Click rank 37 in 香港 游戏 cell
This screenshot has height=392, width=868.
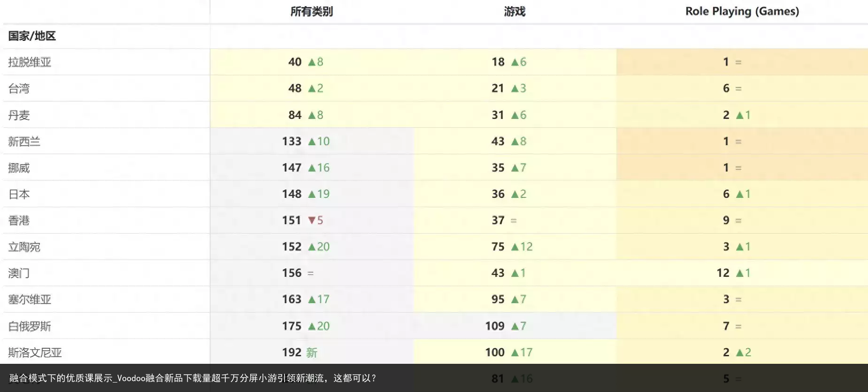(498, 220)
